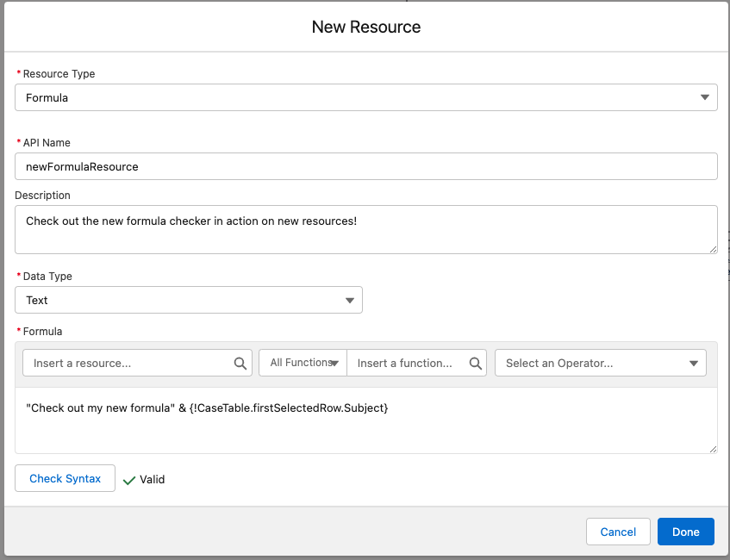Click the Data Type field label
The image size is (730, 560).
[47, 277]
